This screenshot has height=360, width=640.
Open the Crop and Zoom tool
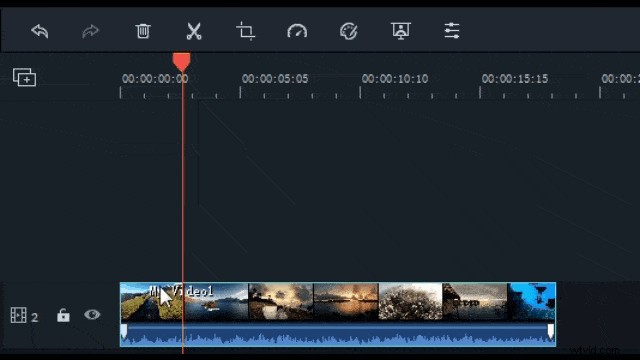pos(246,31)
